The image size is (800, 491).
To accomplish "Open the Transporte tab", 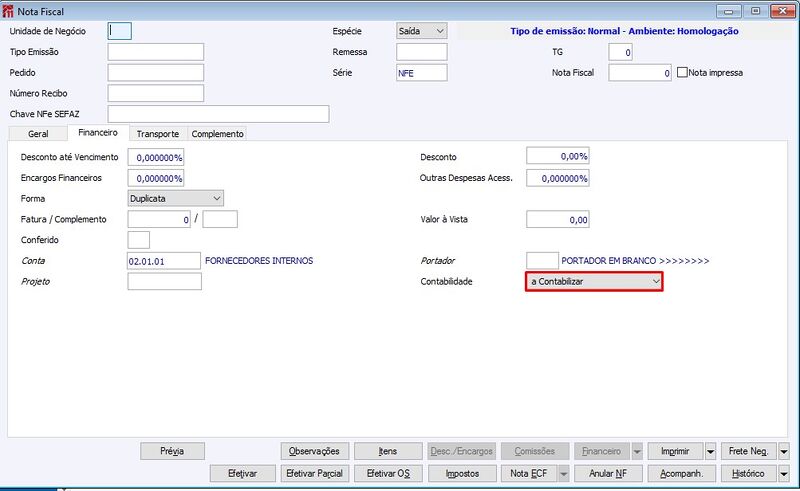I will (158, 134).
